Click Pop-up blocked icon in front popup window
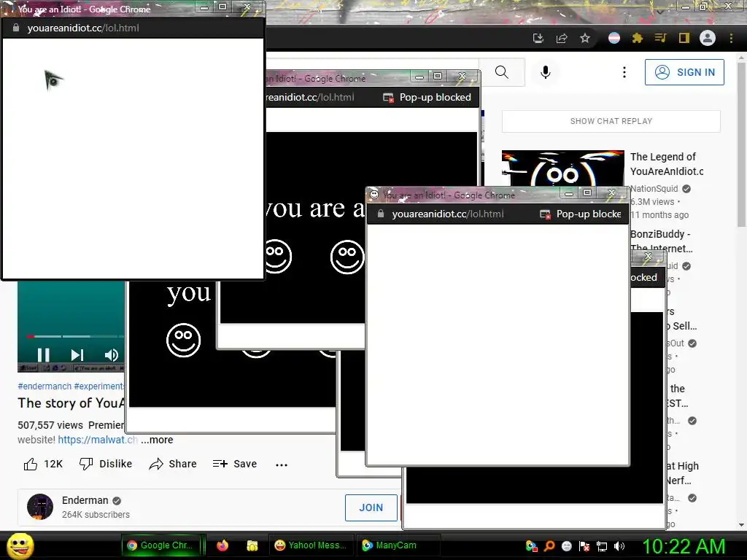 [545, 214]
